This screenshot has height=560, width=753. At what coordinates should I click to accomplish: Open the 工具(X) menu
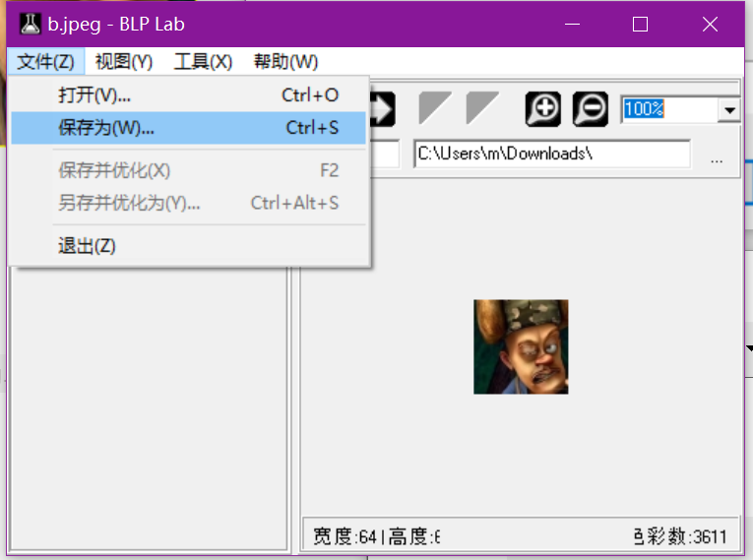(203, 62)
